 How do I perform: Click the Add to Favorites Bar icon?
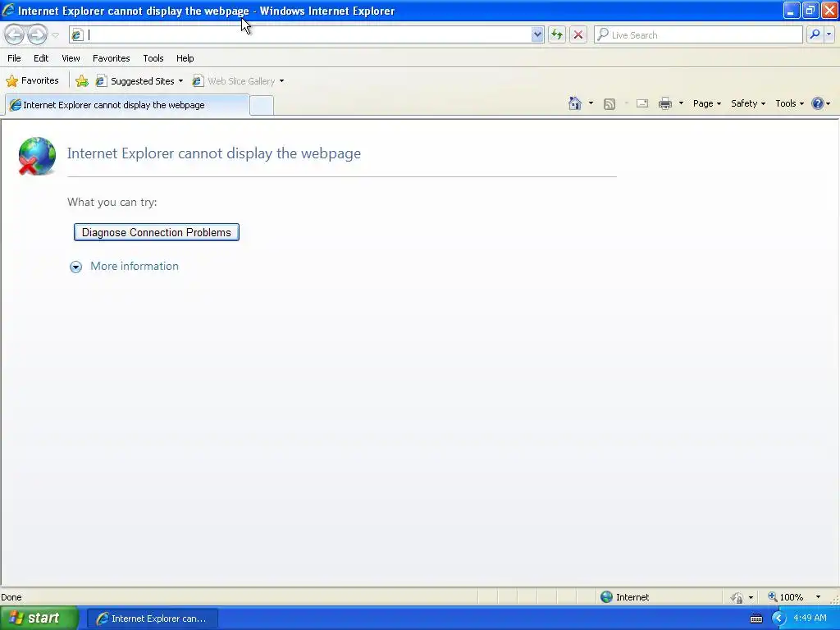point(82,81)
